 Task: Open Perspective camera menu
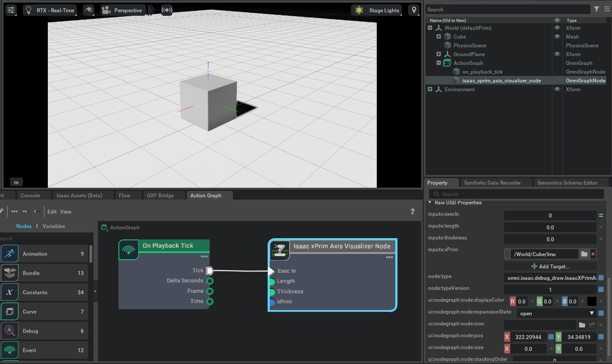[x=123, y=10]
